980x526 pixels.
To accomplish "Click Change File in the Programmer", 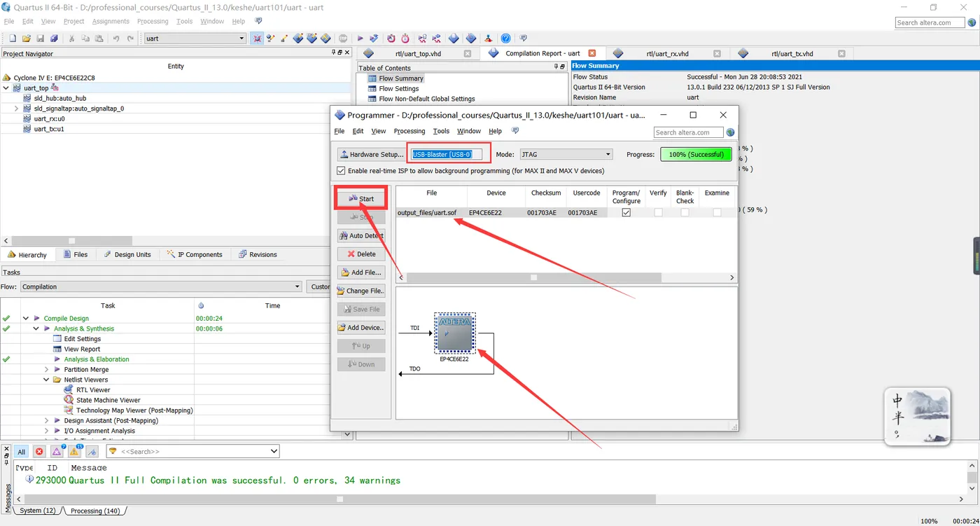I will pos(361,291).
